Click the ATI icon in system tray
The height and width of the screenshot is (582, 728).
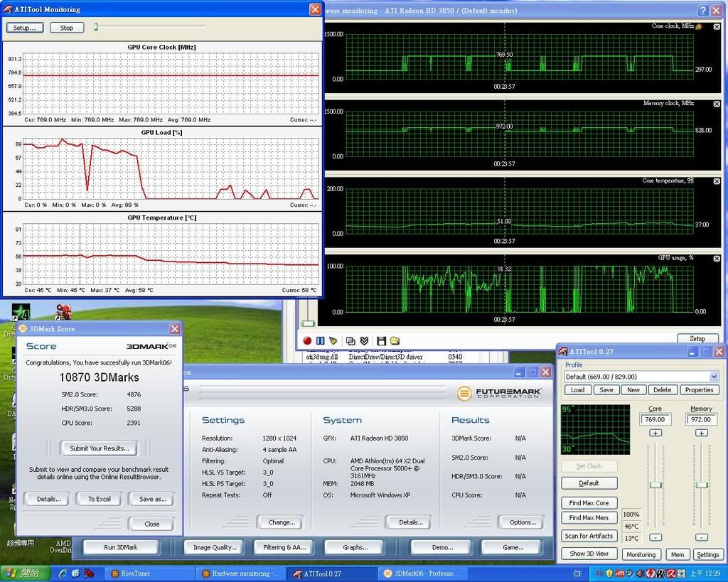(x=619, y=573)
